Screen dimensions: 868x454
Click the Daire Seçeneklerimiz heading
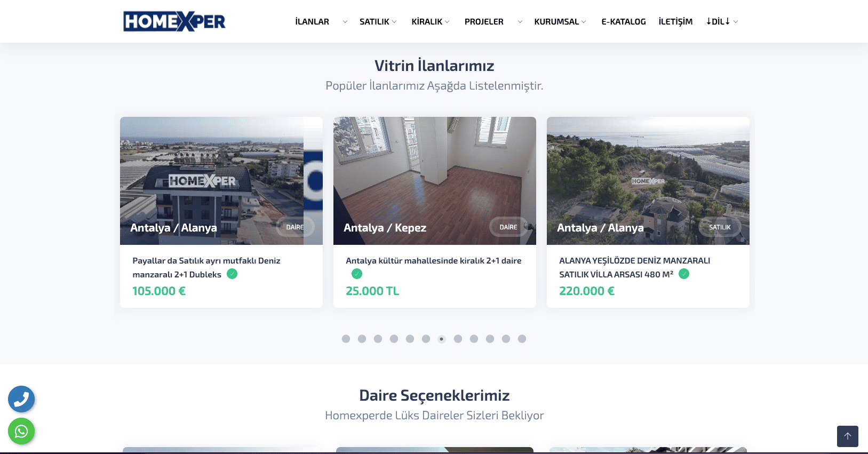coord(434,395)
